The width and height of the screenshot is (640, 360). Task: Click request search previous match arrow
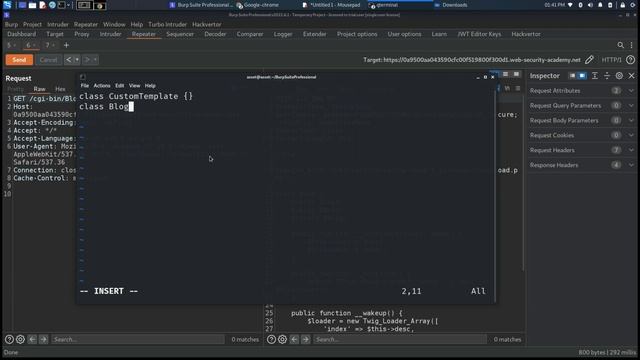point(32,339)
